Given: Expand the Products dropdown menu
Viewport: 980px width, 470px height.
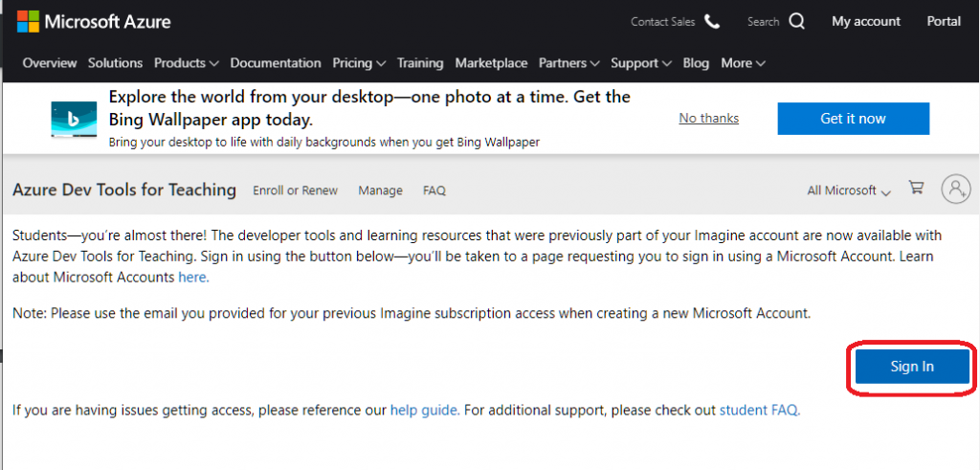Looking at the screenshot, I should (187, 63).
